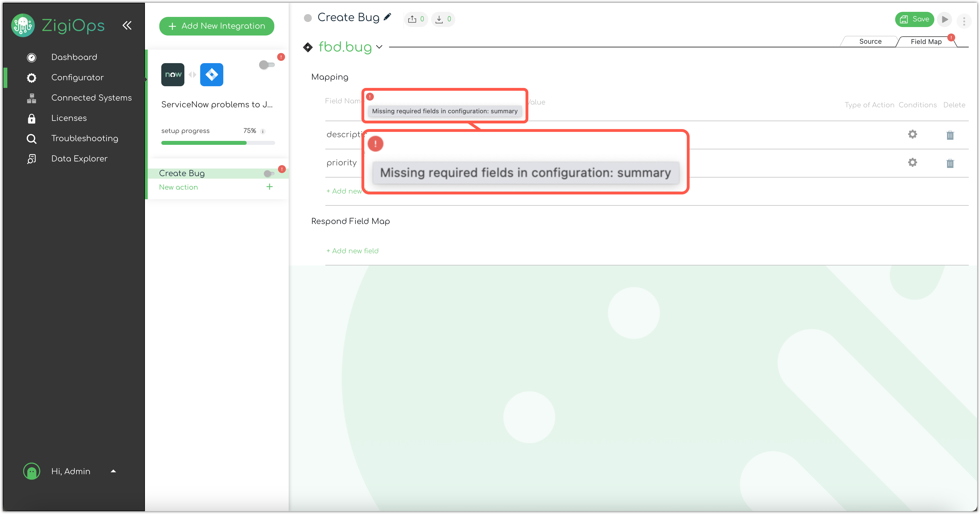
Task: Collapse the sidebar with the double-chevron
Action: pos(127,25)
